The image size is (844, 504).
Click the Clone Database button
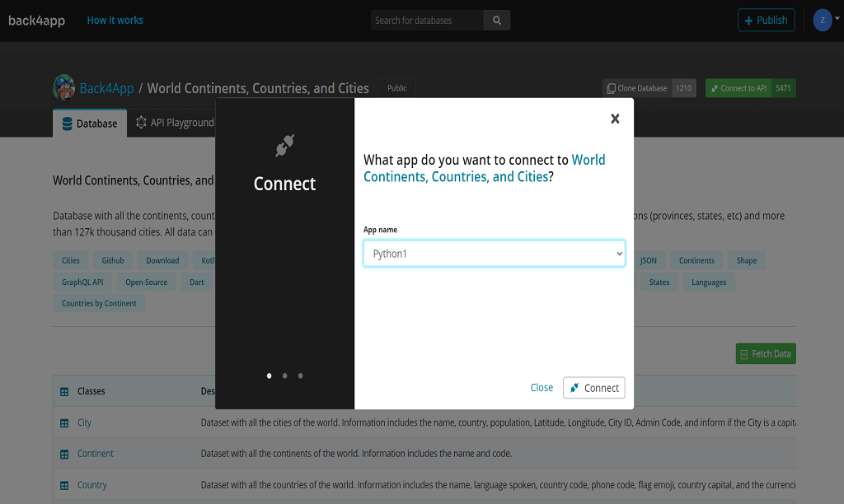coord(637,88)
